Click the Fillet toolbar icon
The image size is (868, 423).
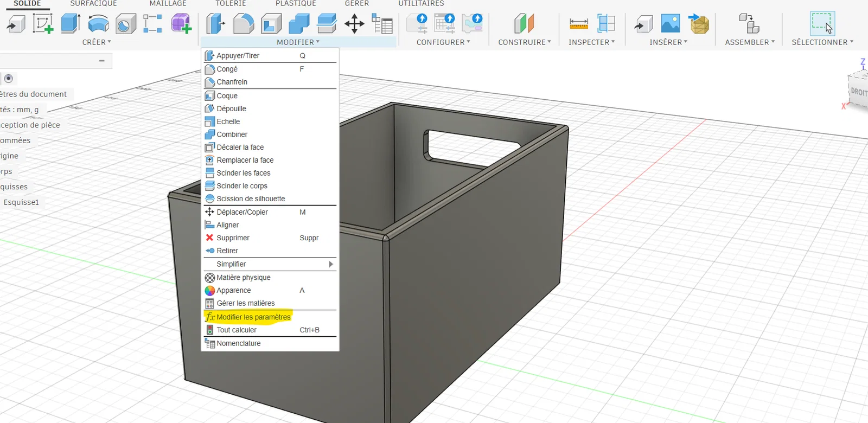coord(244,24)
